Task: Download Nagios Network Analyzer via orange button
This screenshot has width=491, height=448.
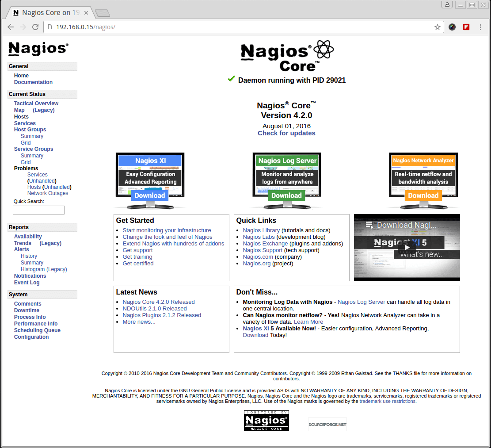Action: pos(423,195)
